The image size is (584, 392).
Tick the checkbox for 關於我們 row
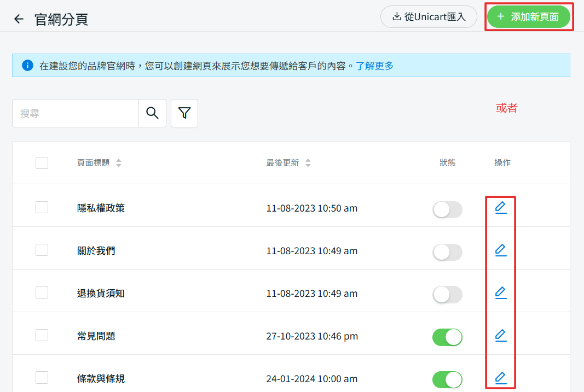tap(42, 250)
